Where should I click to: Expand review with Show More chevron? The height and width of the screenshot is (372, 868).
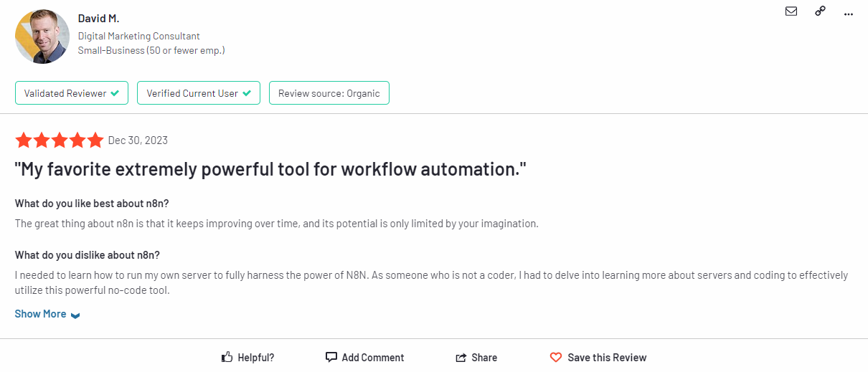pyautogui.click(x=75, y=315)
